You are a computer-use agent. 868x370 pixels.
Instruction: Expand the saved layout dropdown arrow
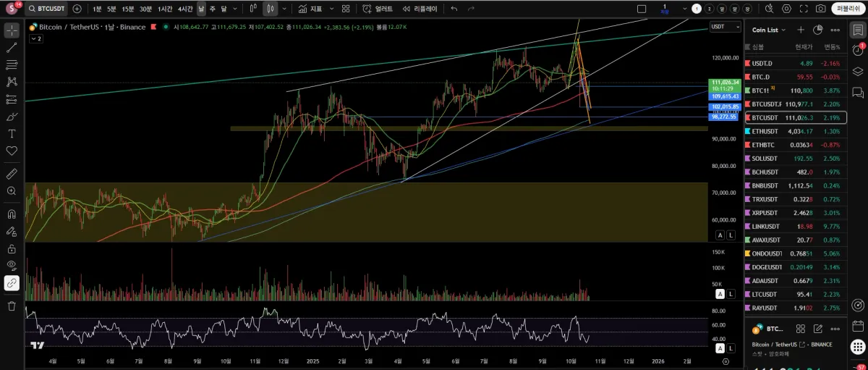[684, 9]
